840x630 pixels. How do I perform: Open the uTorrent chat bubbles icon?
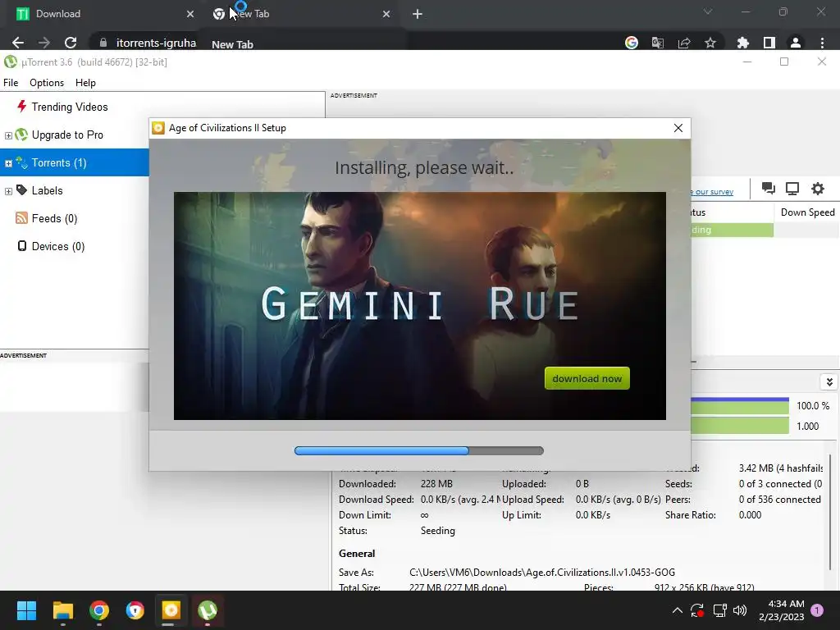[x=768, y=188]
